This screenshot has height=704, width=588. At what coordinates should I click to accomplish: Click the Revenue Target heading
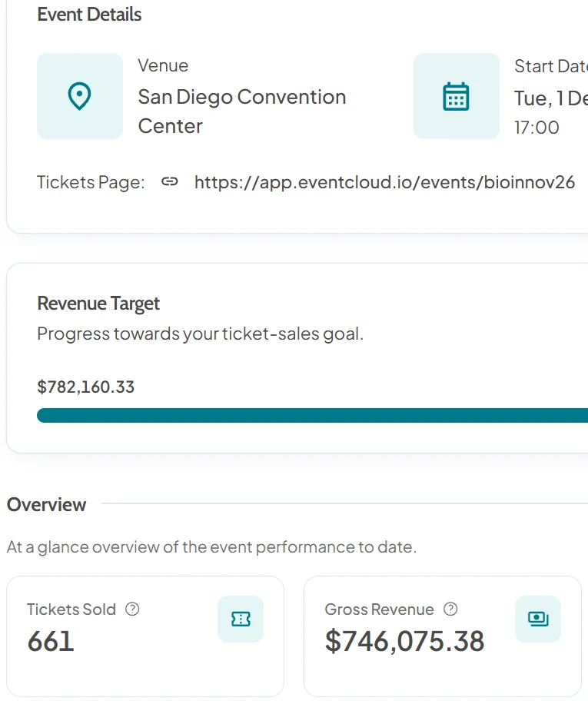coord(98,304)
